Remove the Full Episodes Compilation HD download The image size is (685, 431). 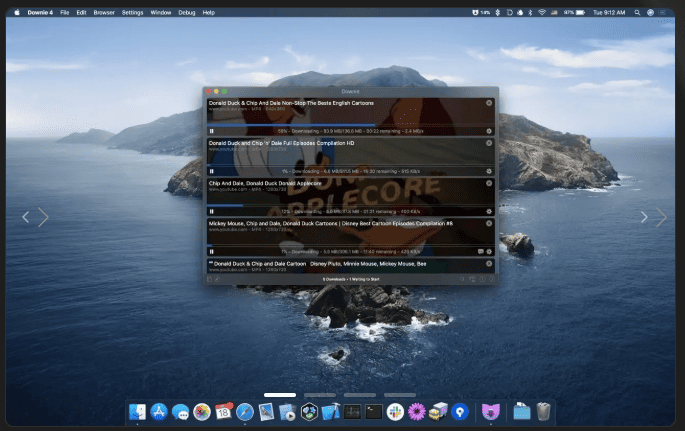[x=489, y=143]
